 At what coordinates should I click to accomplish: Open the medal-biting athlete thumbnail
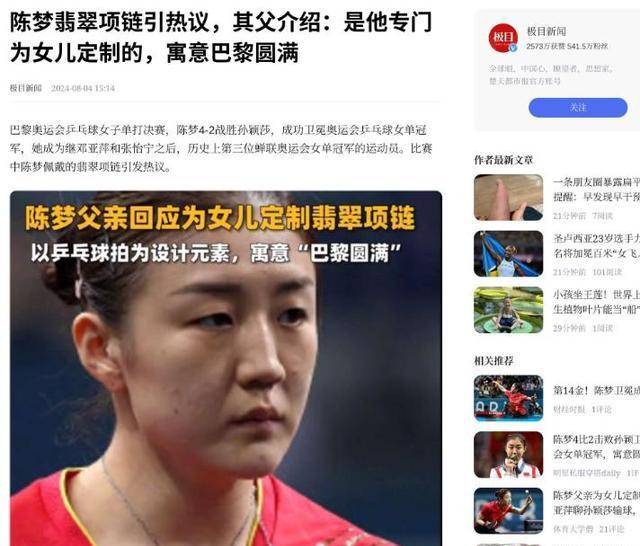[x=508, y=455]
